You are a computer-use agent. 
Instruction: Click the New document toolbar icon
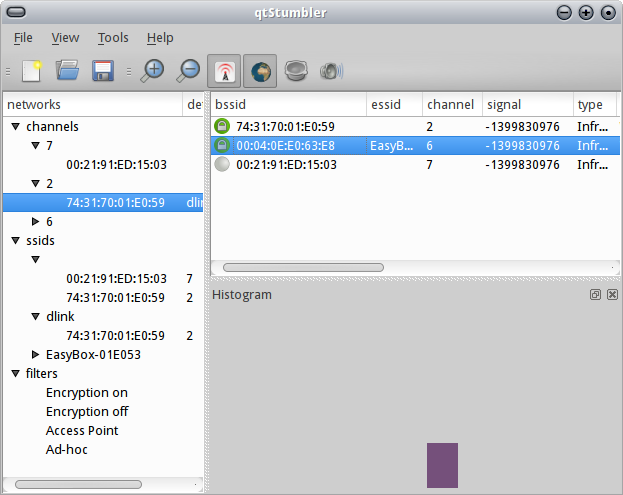(32, 71)
